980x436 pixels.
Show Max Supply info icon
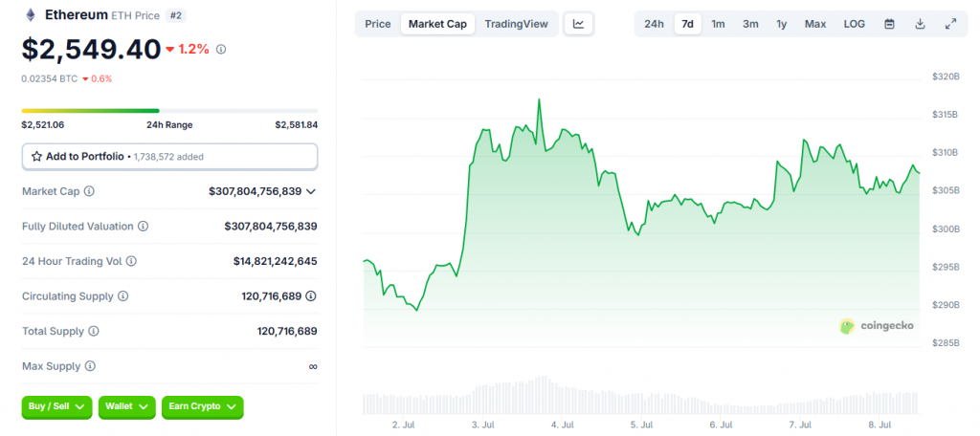tap(90, 366)
